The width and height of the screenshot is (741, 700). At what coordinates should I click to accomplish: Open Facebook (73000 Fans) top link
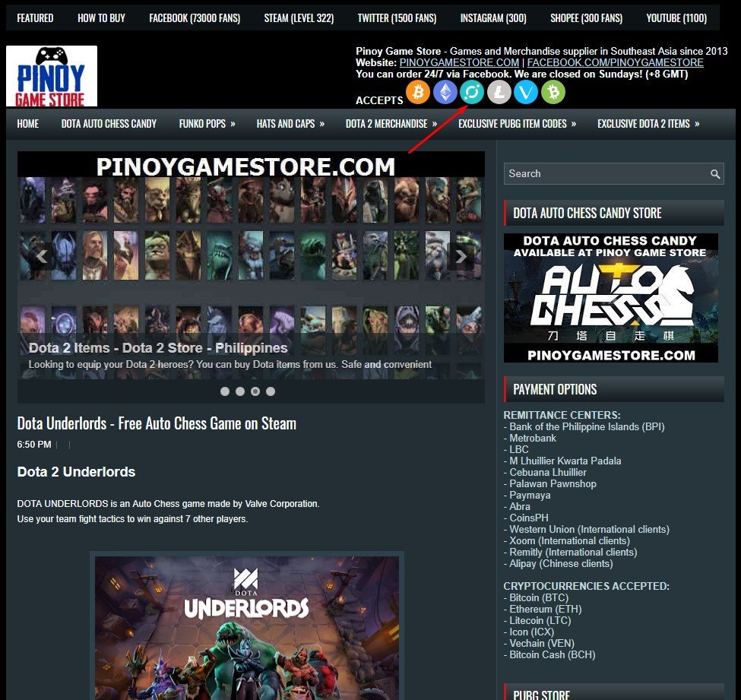[x=195, y=18]
